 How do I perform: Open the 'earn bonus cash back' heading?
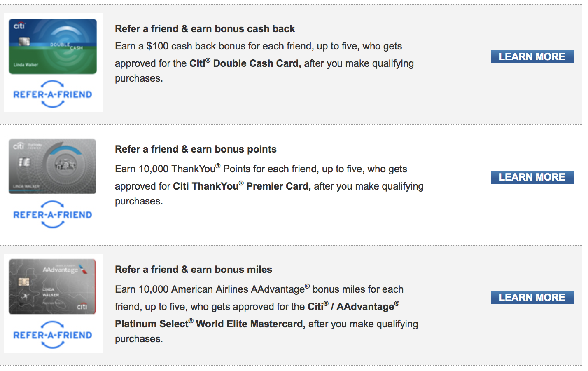(x=205, y=29)
